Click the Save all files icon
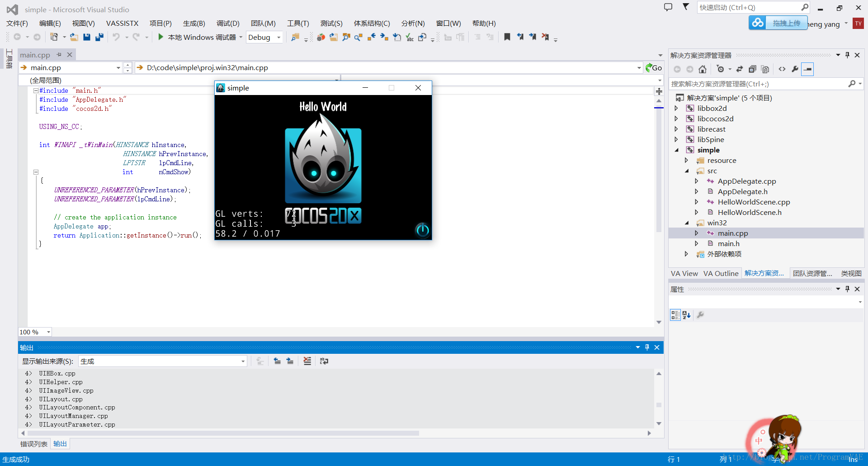The width and height of the screenshot is (868, 466). tap(99, 37)
